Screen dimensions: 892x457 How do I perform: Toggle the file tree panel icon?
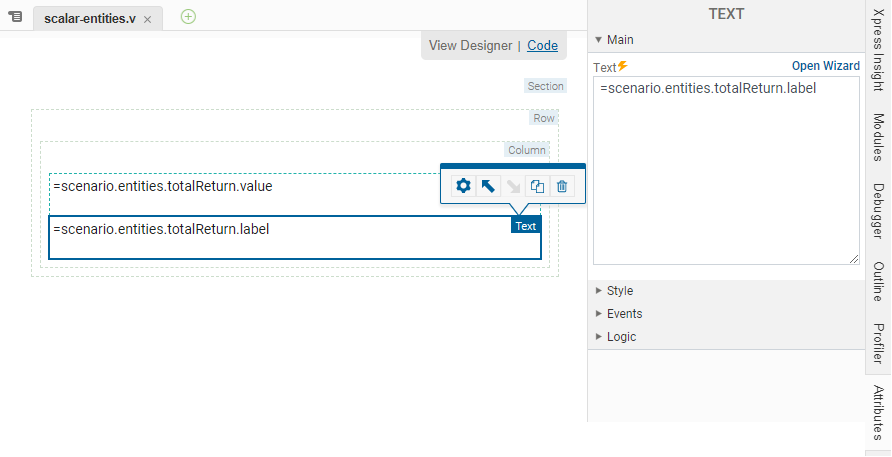tap(15, 17)
